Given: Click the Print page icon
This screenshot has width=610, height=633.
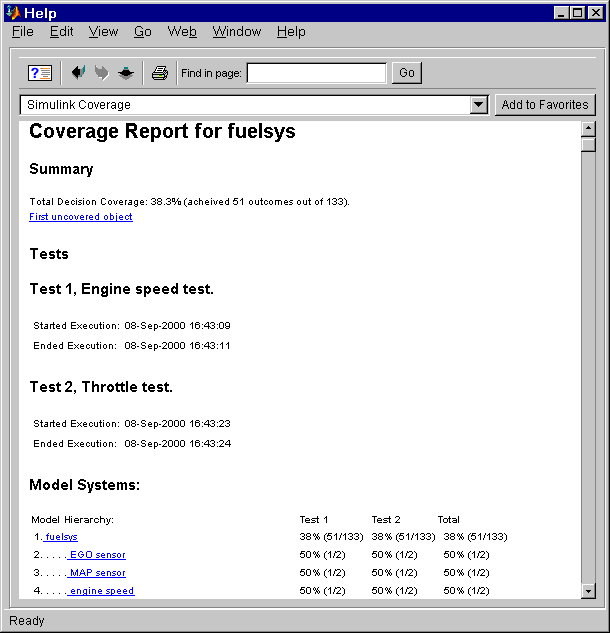Looking at the screenshot, I should coord(160,73).
